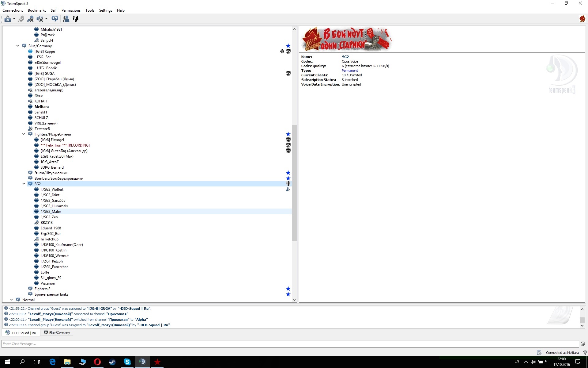Image resolution: width=588 pixels, height=368 pixels.
Task: Open away status dropdown arrow
Action: [x=14, y=19]
